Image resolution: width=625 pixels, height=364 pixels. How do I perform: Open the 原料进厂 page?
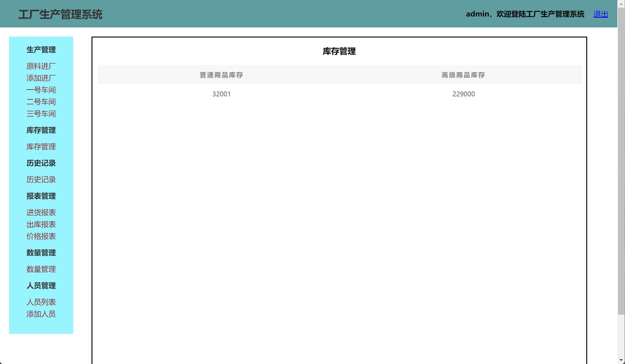(41, 66)
